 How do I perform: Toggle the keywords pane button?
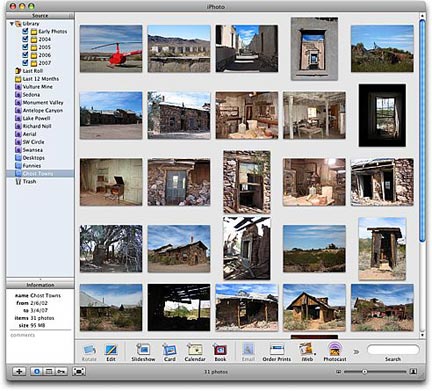point(61,371)
